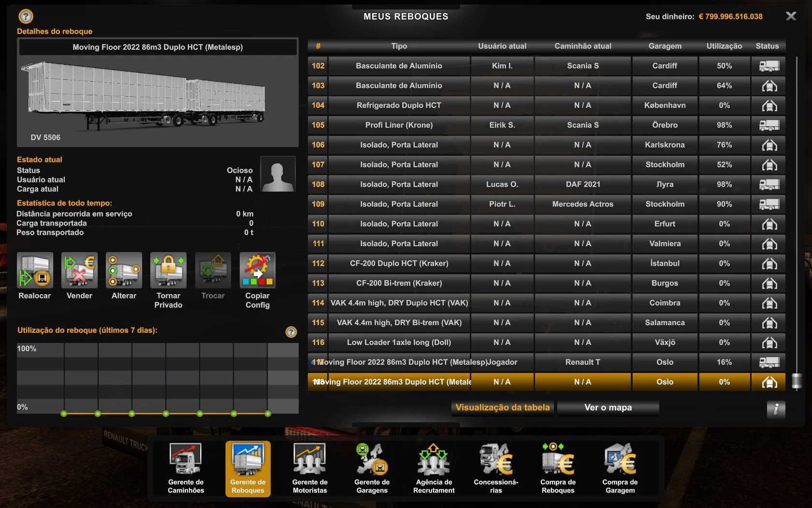The image size is (812, 508).
Task: Switch to Ver o mapa view
Action: pos(608,407)
